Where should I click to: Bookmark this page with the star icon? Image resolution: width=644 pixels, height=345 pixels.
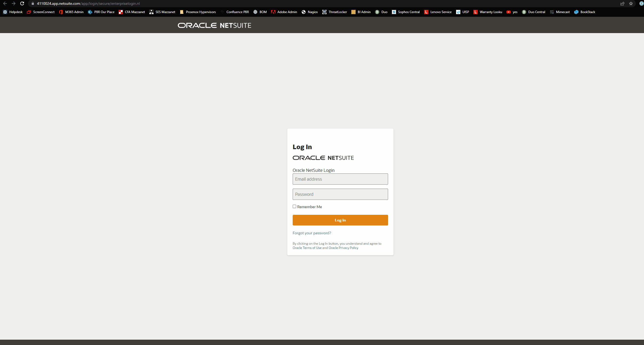pyautogui.click(x=631, y=3)
